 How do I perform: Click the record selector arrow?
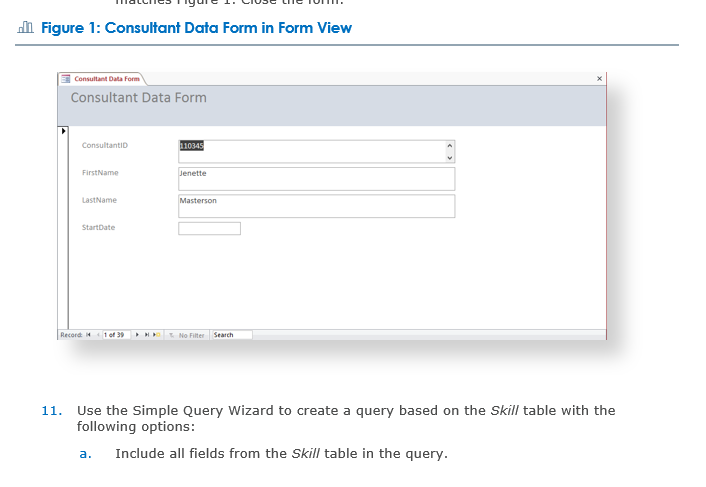coord(63,131)
